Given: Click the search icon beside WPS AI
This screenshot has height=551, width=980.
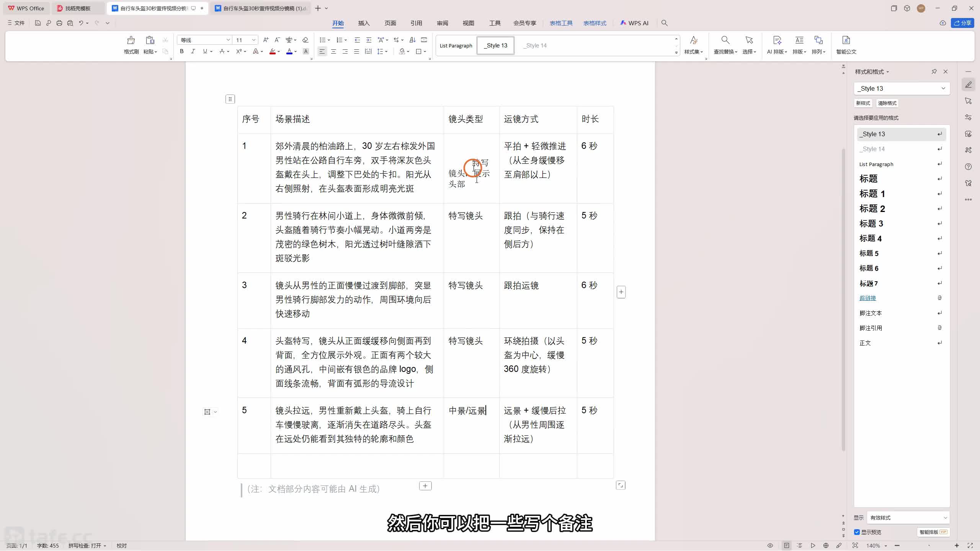Looking at the screenshot, I should [x=665, y=23].
